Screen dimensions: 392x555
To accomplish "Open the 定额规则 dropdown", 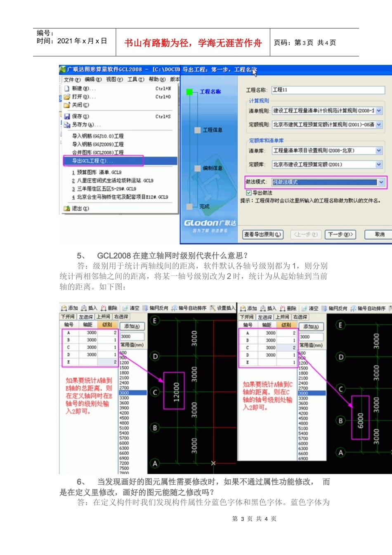I will pyautogui.click(x=379, y=124).
